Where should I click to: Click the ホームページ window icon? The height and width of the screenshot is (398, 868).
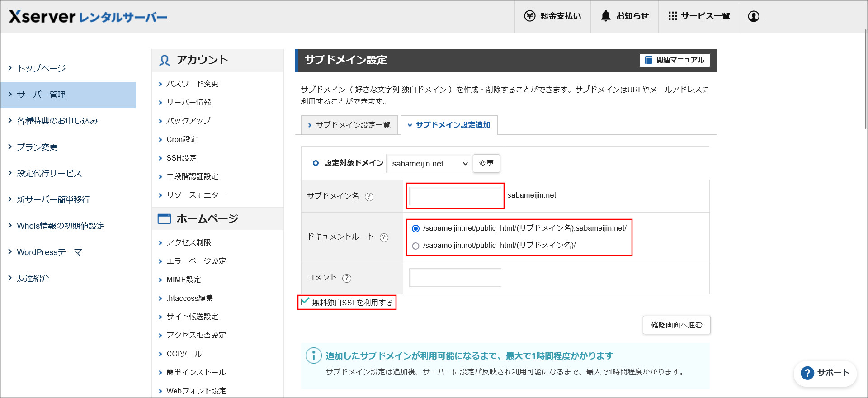[164, 219]
